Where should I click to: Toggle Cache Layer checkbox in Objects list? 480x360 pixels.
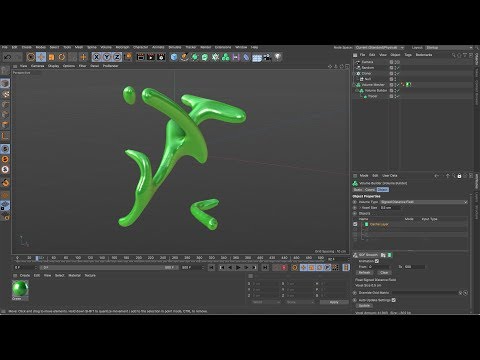point(355,224)
